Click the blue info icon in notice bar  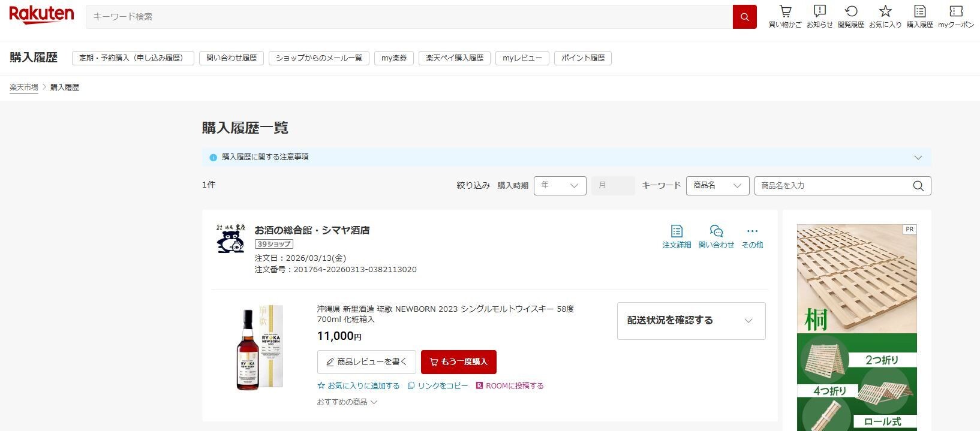213,157
